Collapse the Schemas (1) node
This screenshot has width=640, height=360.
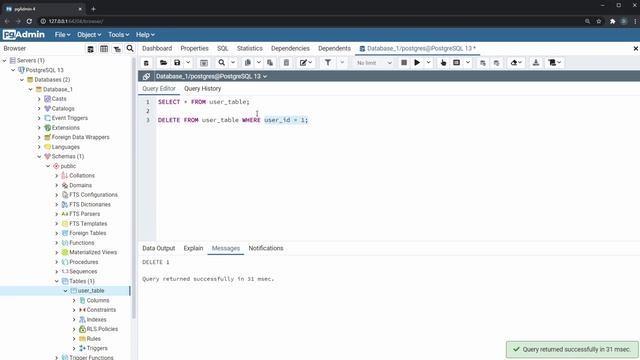point(39,156)
